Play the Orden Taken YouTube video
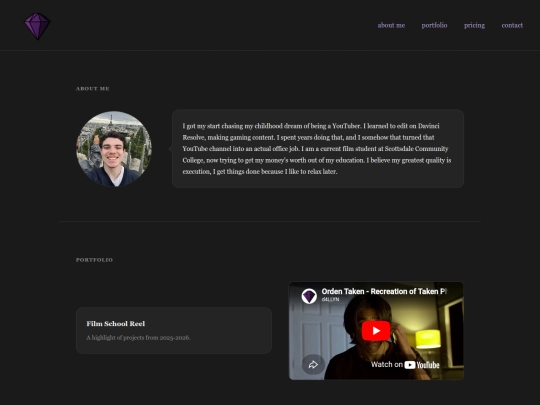Viewport: 540px width, 405px height. point(376,331)
